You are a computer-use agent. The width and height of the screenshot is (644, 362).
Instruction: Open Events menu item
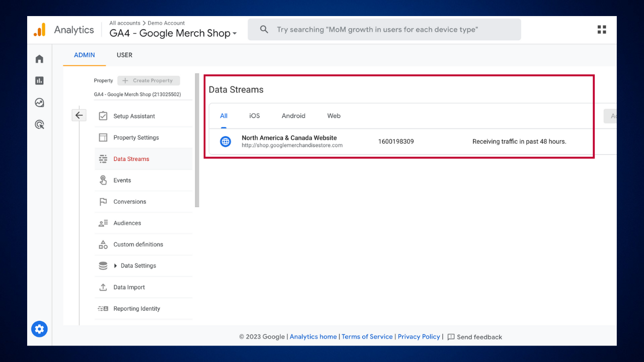point(143,180)
